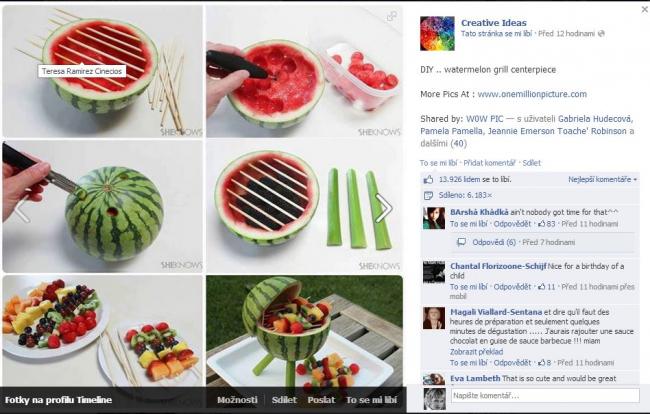The width and height of the screenshot is (650, 414).
Task: Close the photo viewer with X
Action: (x=645, y=9)
